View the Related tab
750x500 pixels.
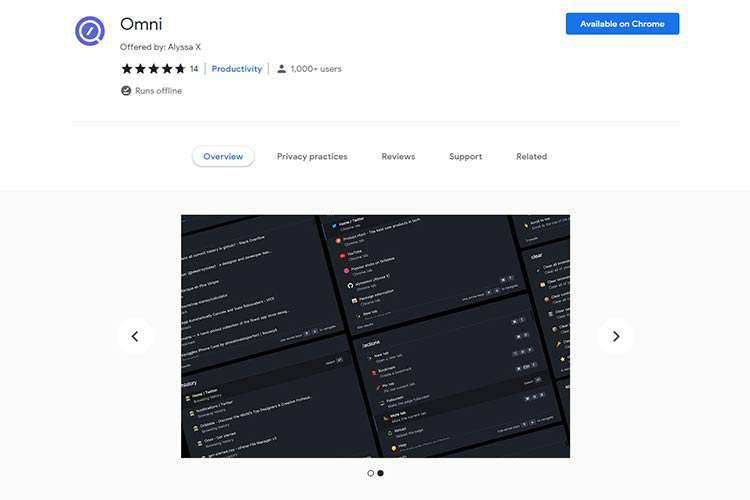531,157
